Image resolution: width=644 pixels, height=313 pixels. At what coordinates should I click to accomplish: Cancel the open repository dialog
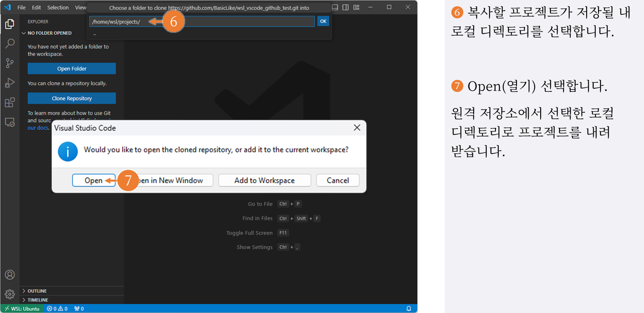click(338, 180)
